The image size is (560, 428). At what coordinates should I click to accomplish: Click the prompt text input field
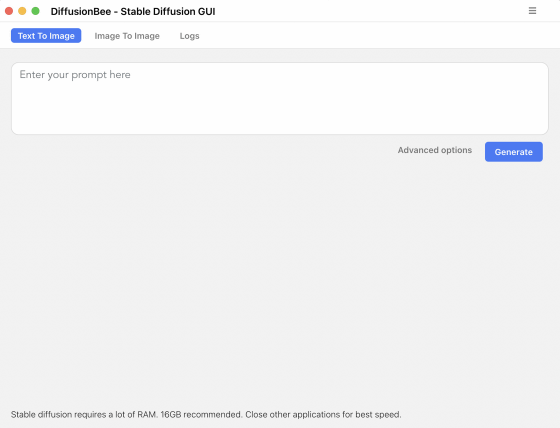(x=280, y=99)
